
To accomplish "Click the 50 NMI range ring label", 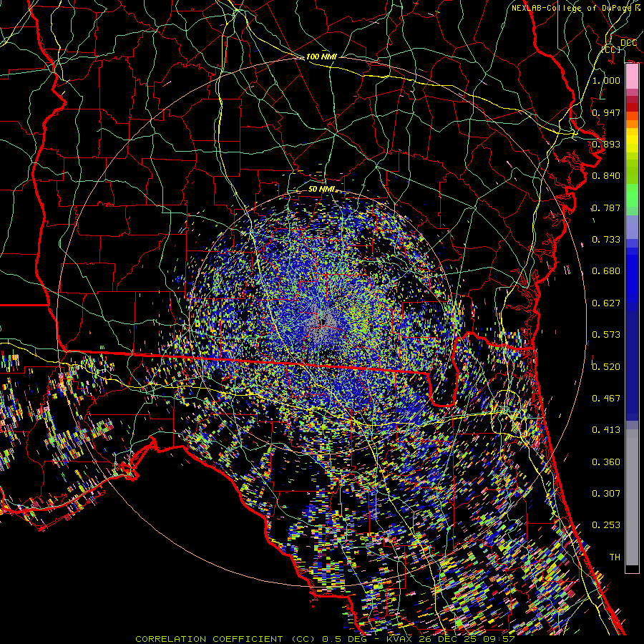I will (321, 189).
